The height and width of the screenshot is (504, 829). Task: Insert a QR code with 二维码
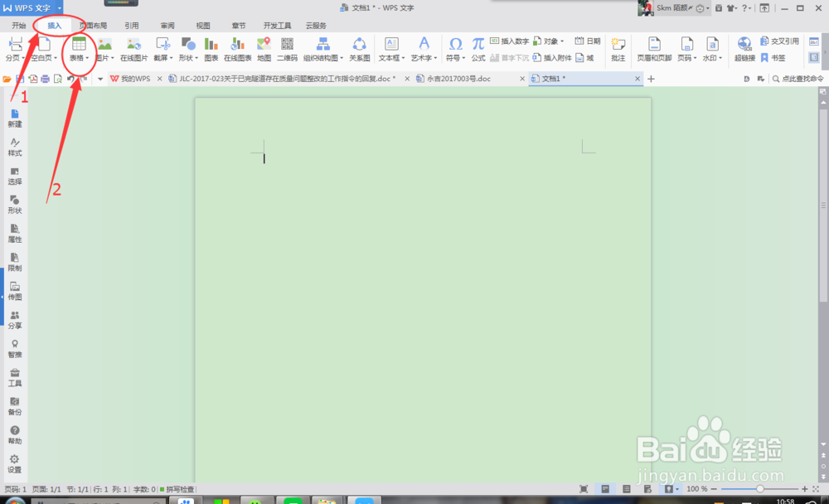tap(287, 49)
